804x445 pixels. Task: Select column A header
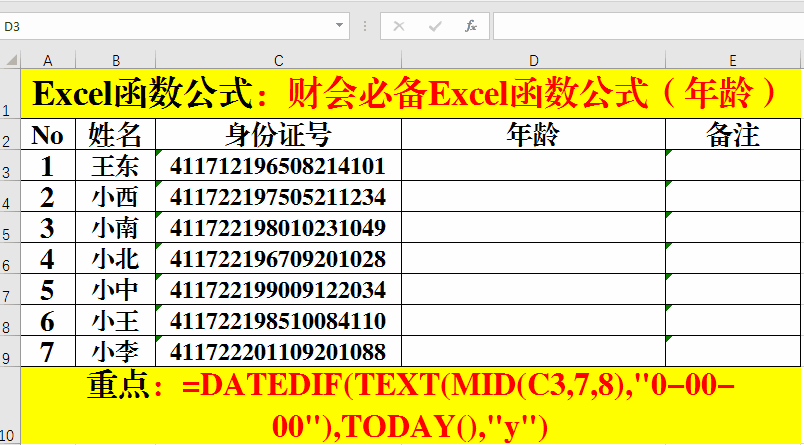(48, 60)
